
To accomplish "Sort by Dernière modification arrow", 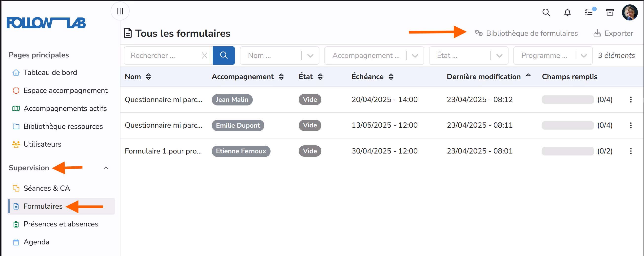I will click(528, 75).
